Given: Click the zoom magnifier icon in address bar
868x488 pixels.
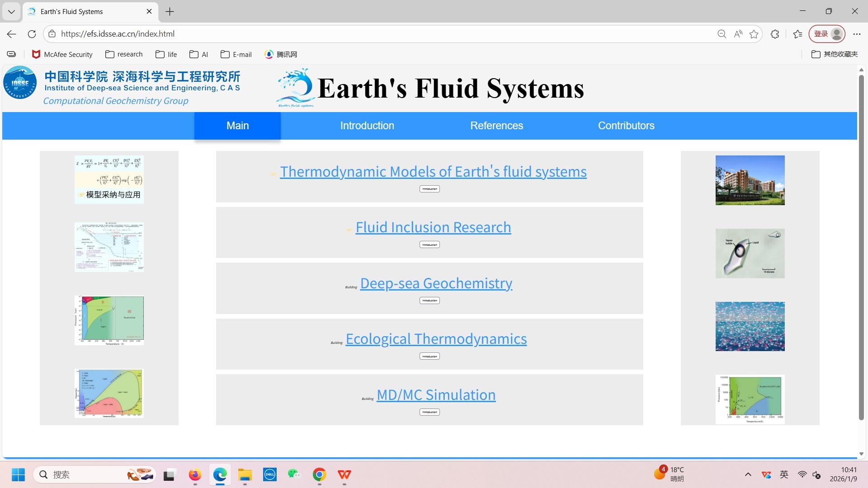Looking at the screenshot, I should 722,34.
